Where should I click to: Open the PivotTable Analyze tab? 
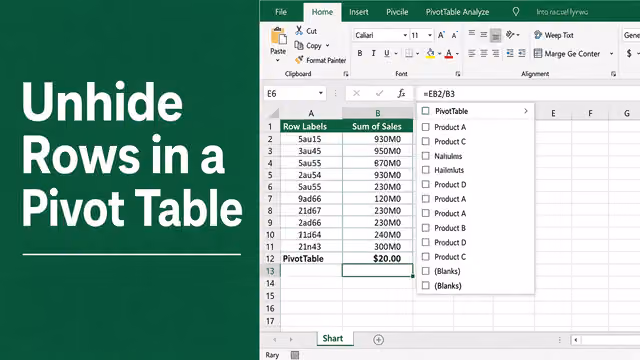pyautogui.click(x=457, y=12)
